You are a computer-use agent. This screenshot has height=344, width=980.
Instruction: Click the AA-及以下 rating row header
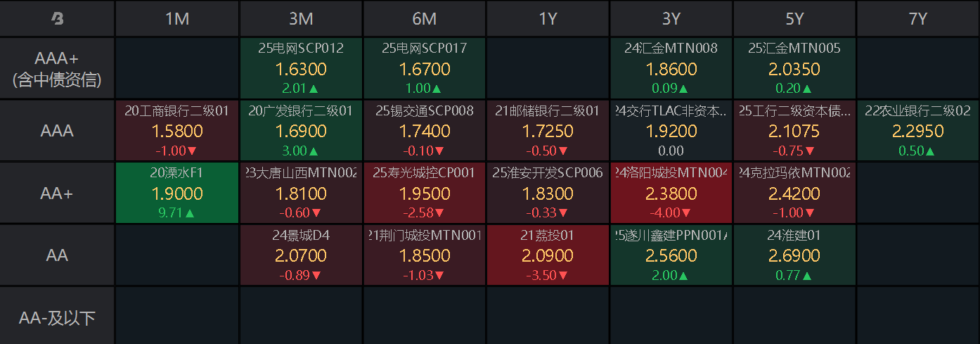point(57,318)
